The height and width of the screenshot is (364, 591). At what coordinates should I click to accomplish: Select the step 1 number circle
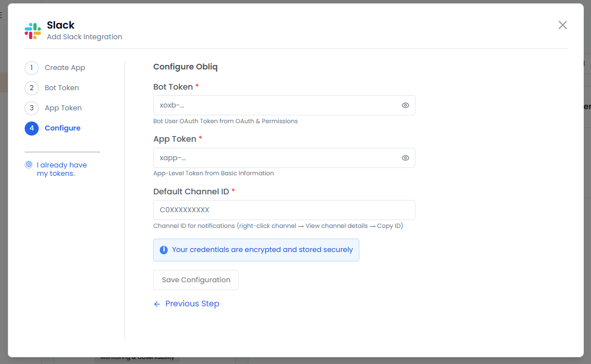31,68
